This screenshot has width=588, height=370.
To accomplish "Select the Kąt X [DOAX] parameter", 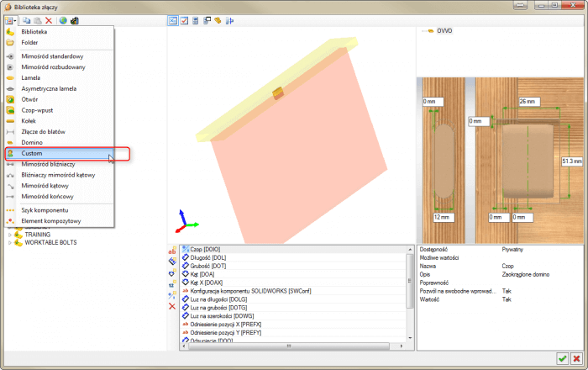I will tap(294, 283).
